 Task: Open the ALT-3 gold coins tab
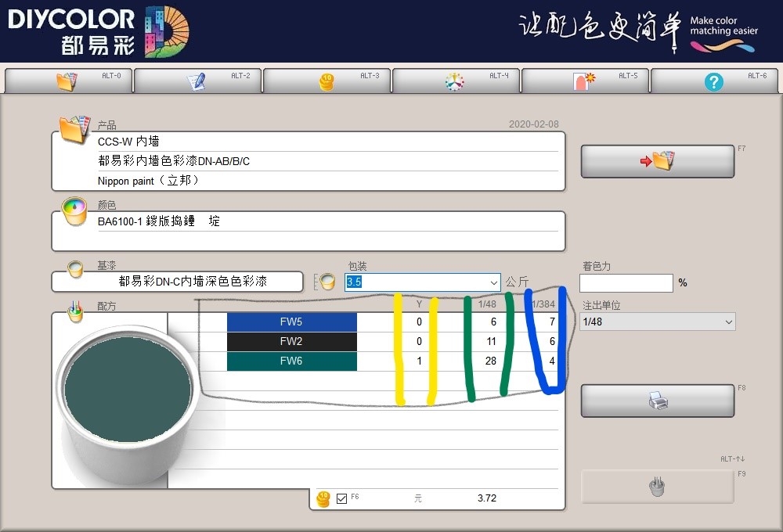click(327, 81)
